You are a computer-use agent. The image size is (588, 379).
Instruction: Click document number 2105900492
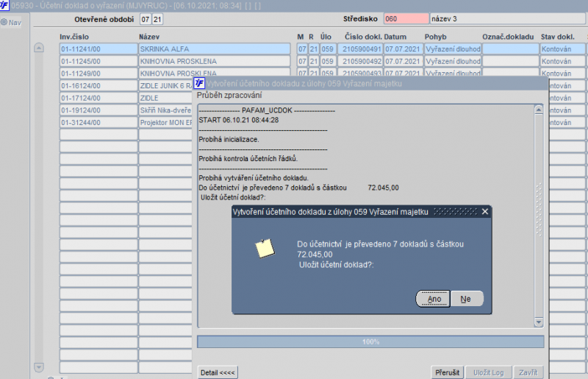pos(360,61)
